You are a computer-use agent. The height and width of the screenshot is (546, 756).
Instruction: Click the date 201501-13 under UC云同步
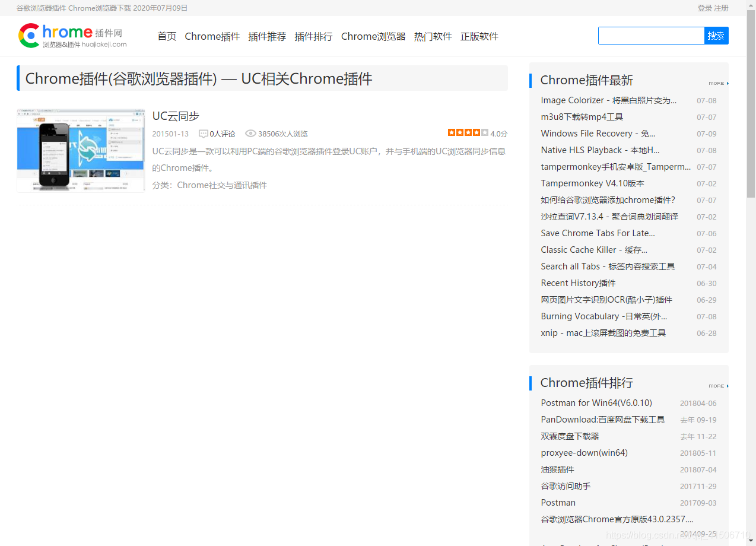(170, 134)
